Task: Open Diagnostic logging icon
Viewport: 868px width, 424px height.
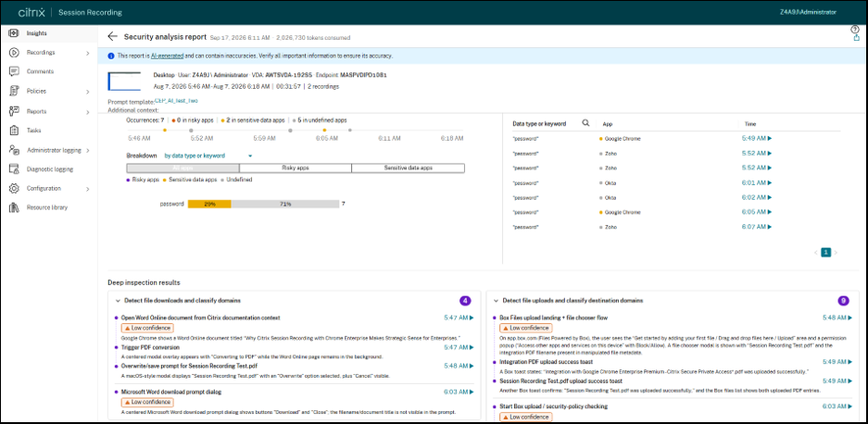Action: [x=15, y=169]
